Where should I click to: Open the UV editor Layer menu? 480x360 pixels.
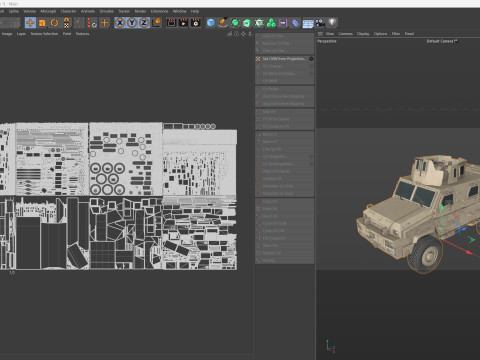click(x=21, y=34)
